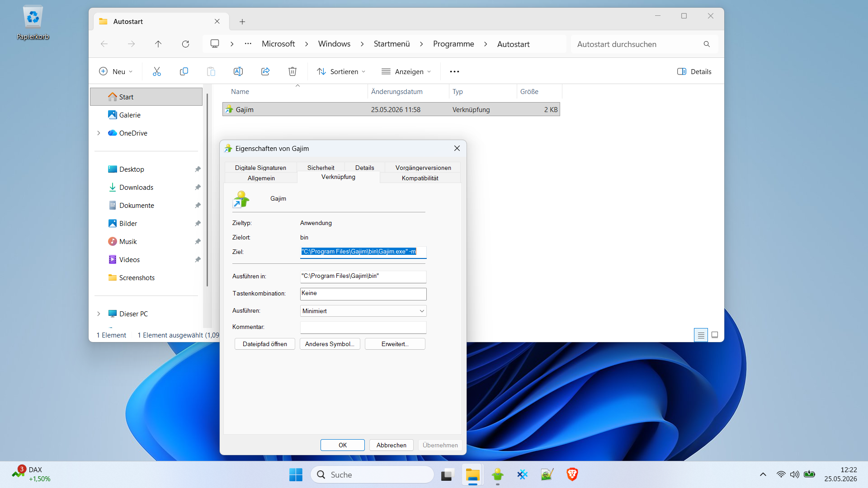
Task: Switch to details list view icon
Action: [701, 335]
